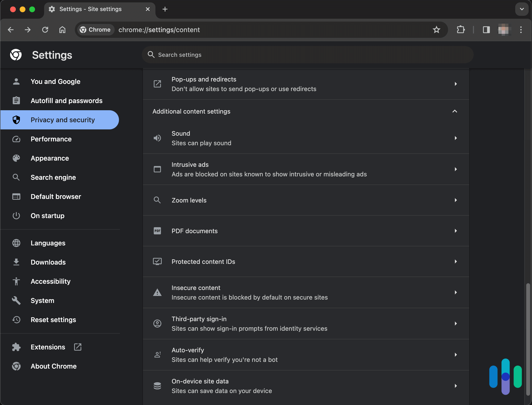Click the Autofill and passwords icon
The image size is (532, 405).
[16, 100]
